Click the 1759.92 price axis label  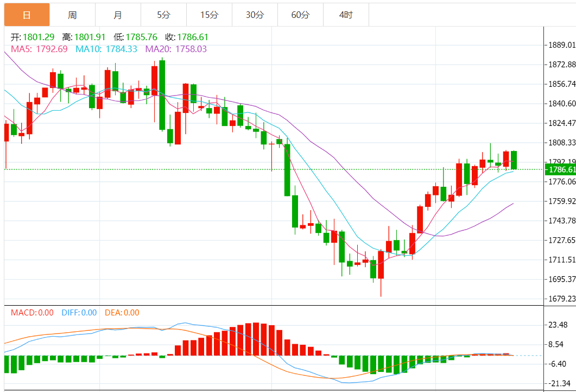pos(562,201)
